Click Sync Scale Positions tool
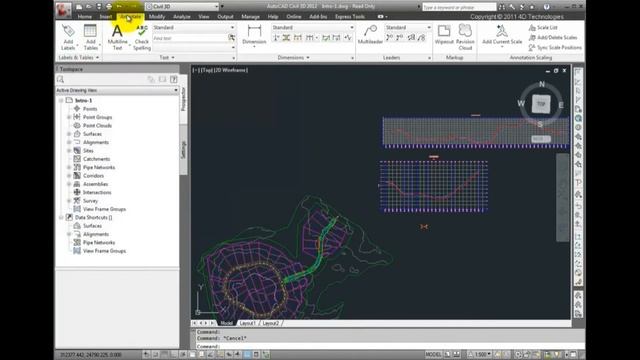The height and width of the screenshot is (360, 640). [x=555, y=48]
